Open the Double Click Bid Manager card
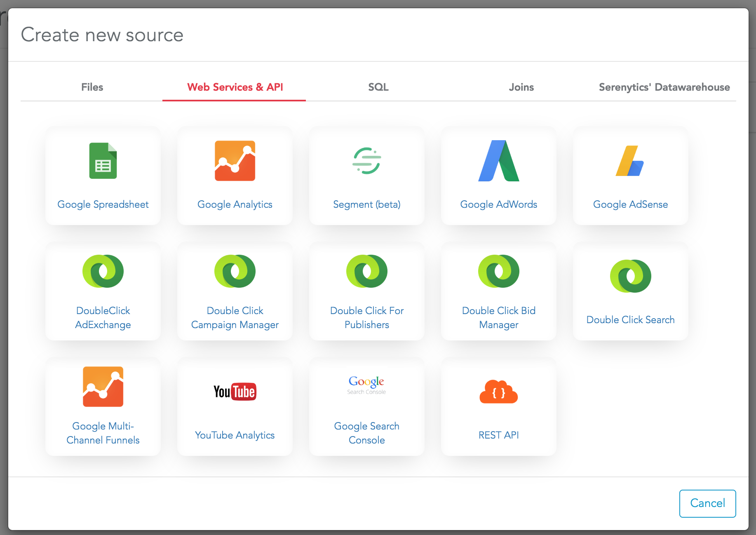 coord(498,291)
